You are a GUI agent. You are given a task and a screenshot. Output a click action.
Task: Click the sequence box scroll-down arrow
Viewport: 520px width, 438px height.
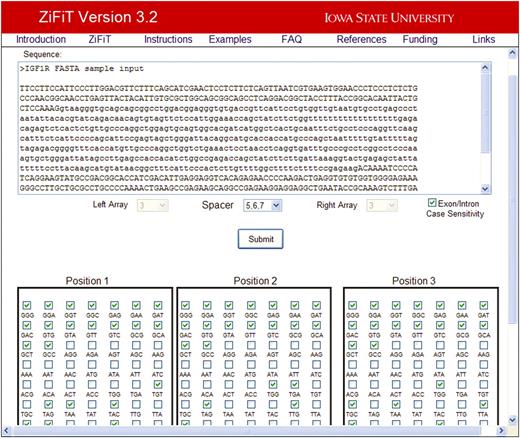(485, 189)
